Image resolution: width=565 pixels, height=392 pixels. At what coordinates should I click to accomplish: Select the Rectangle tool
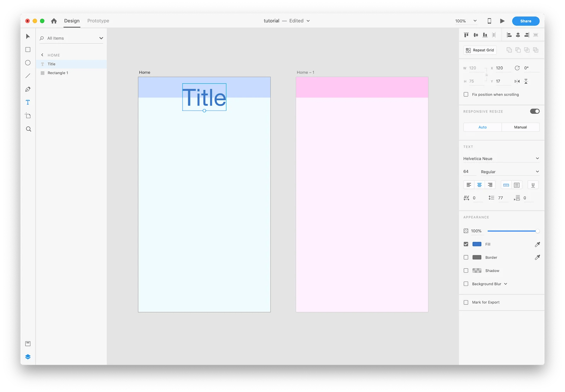coord(28,50)
